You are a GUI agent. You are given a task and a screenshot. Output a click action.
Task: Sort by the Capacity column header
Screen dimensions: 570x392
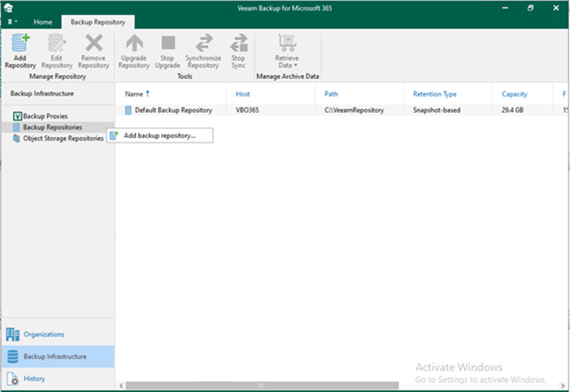coord(514,94)
